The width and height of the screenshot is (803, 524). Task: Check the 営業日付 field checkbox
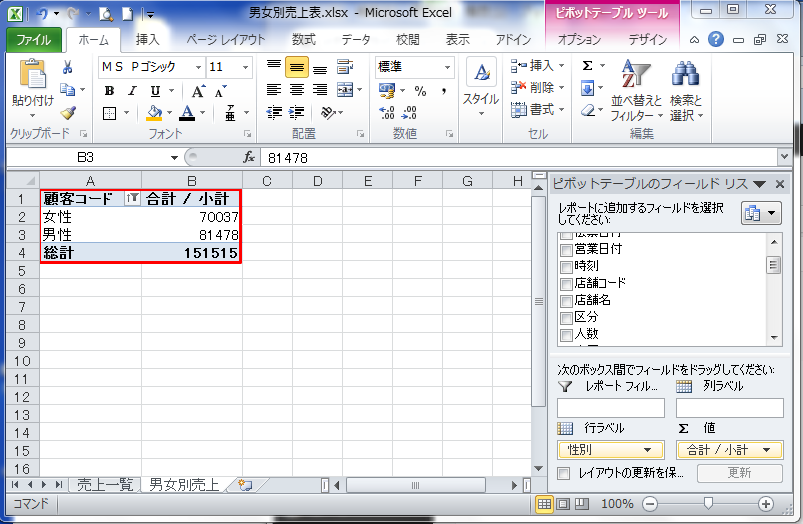point(566,250)
